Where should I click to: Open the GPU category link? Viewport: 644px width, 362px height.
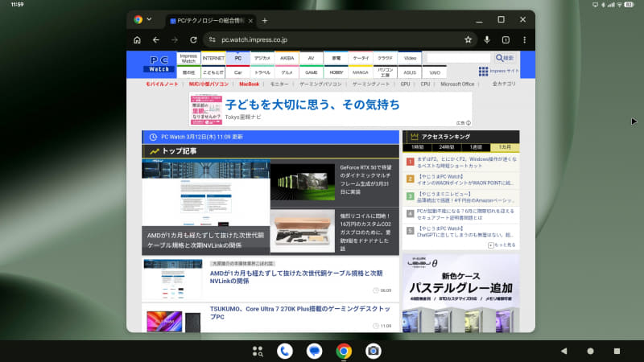coord(405,84)
